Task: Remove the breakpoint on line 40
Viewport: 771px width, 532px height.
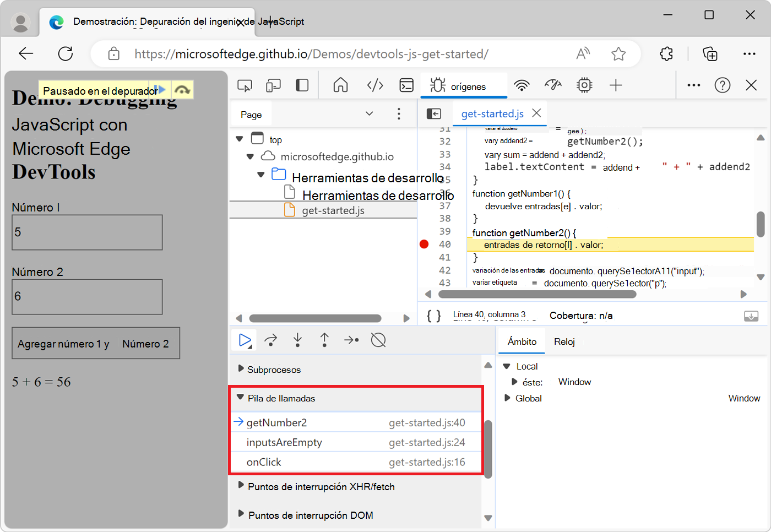Action: tap(424, 245)
